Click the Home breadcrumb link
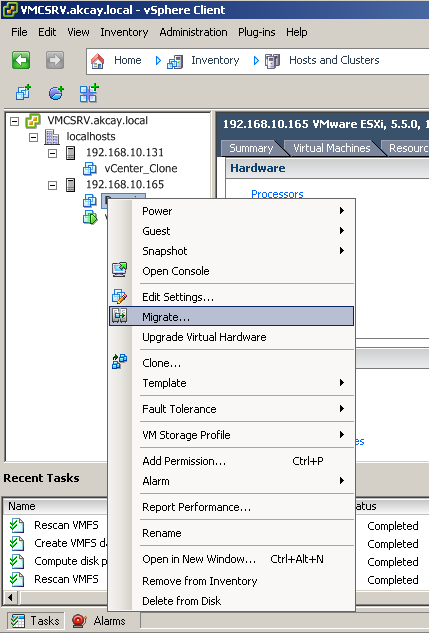The height and width of the screenshot is (633, 429). pyautogui.click(x=128, y=60)
